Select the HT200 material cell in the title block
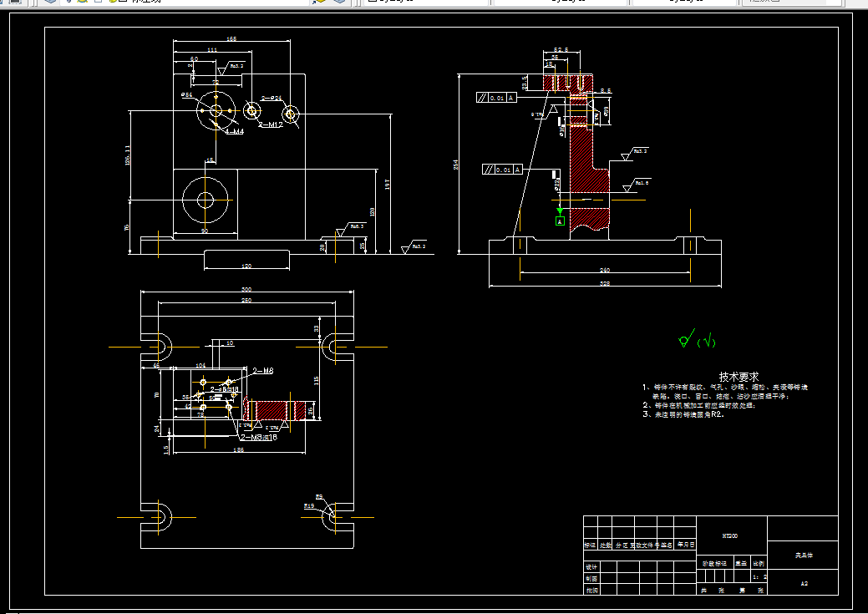868x614 pixels. click(x=730, y=536)
